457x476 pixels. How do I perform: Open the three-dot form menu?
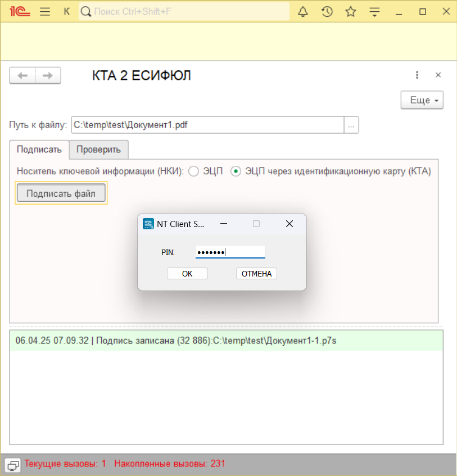[x=417, y=75]
